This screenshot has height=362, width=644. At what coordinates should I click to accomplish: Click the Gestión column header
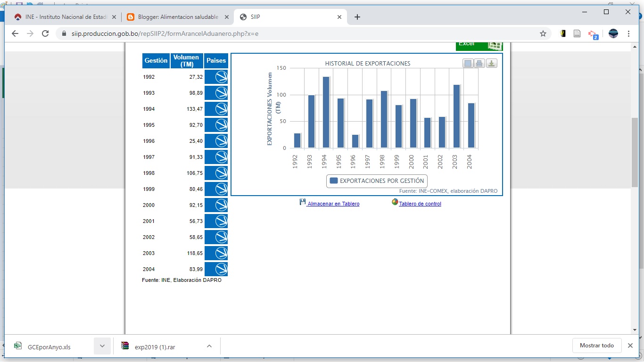click(156, 61)
